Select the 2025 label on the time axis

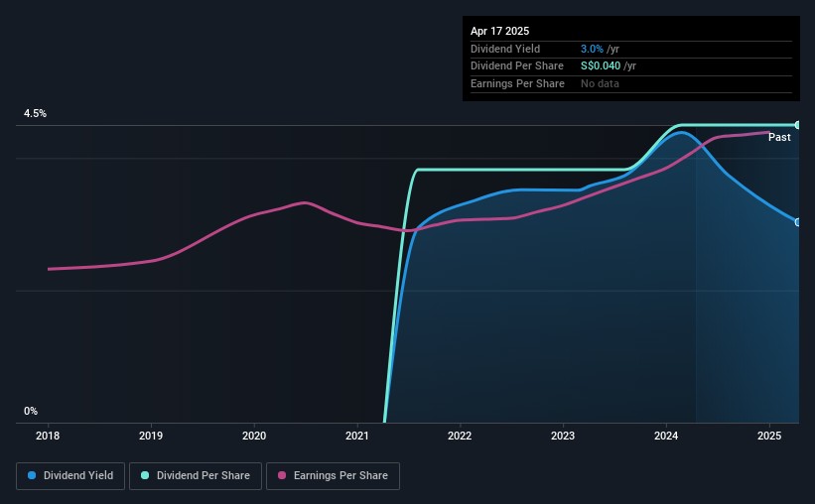(769, 435)
